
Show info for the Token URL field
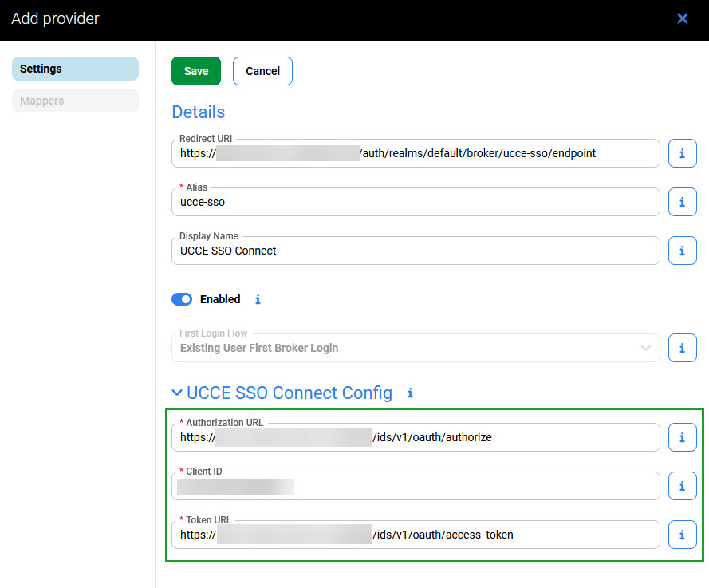(682, 535)
